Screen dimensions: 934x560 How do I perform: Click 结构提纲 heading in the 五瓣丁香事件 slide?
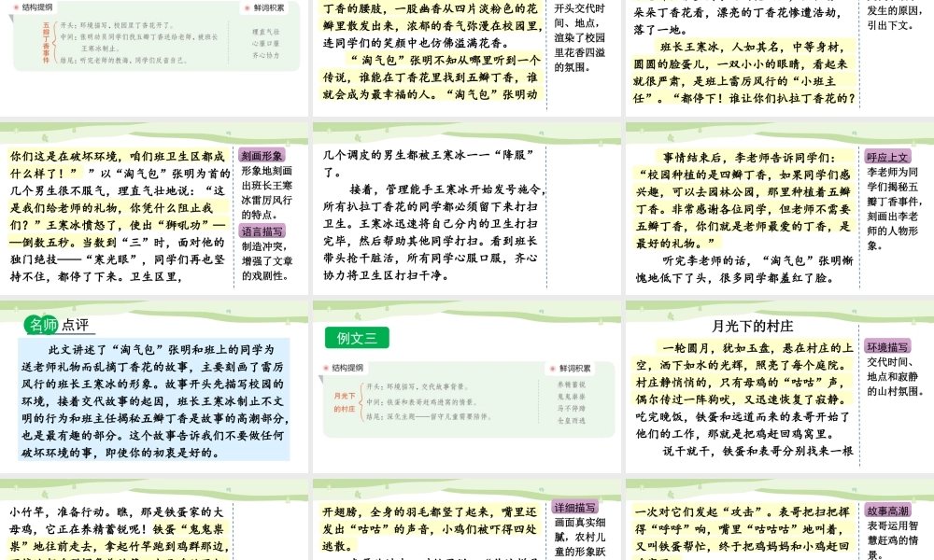37,7
